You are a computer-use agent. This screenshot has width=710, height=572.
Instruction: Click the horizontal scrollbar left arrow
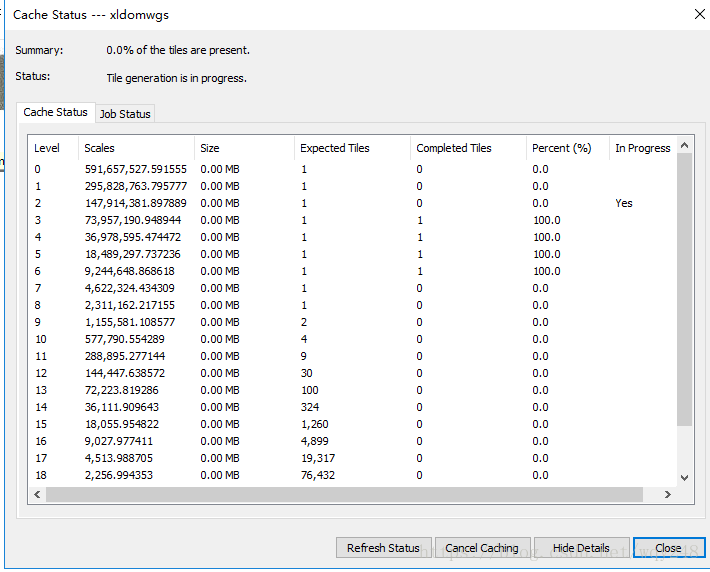tap(37, 494)
